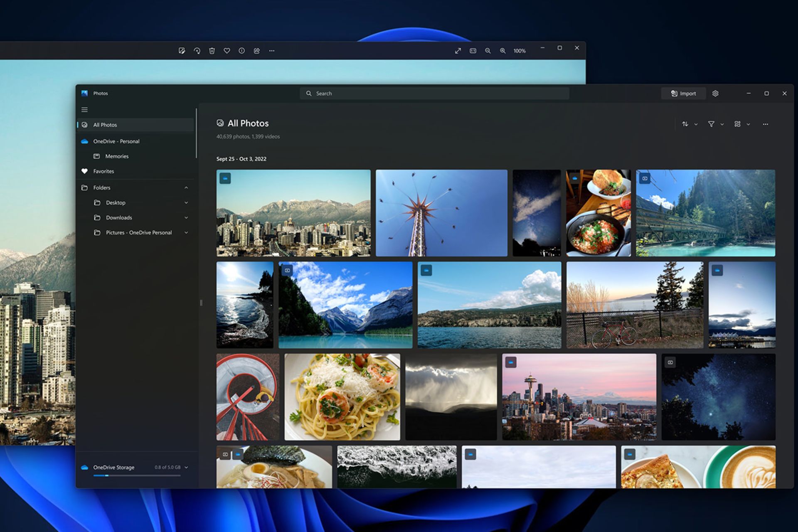Open Seattle Space Needle skyline photo
The image size is (798, 532).
click(x=579, y=397)
